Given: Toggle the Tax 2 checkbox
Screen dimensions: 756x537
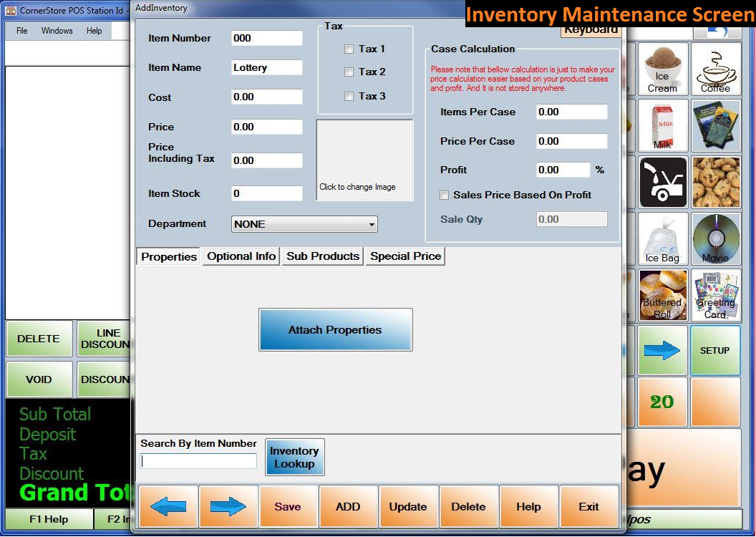Looking at the screenshot, I should click(349, 72).
